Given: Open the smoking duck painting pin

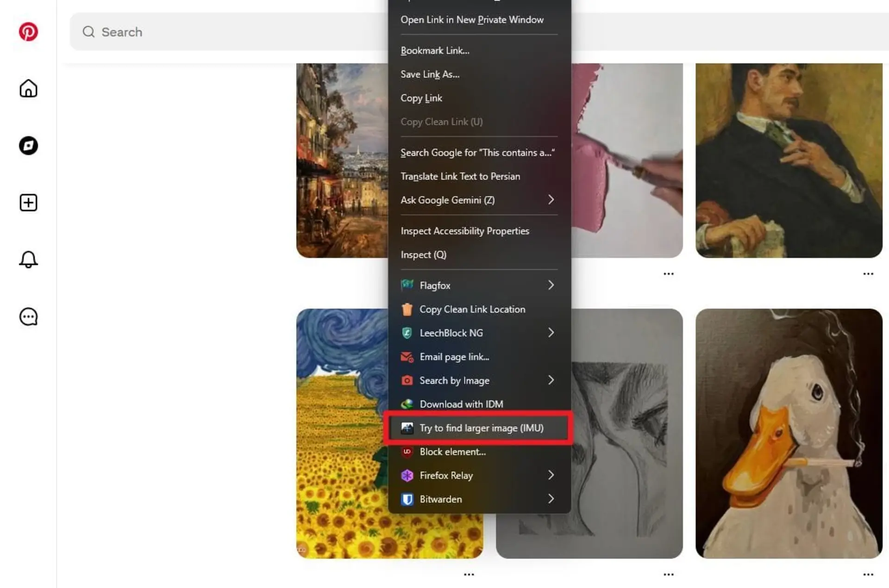Looking at the screenshot, I should point(789,433).
